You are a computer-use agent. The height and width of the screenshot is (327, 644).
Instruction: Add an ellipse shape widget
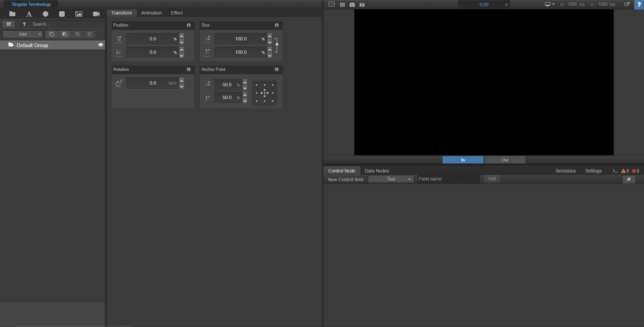tap(45, 14)
